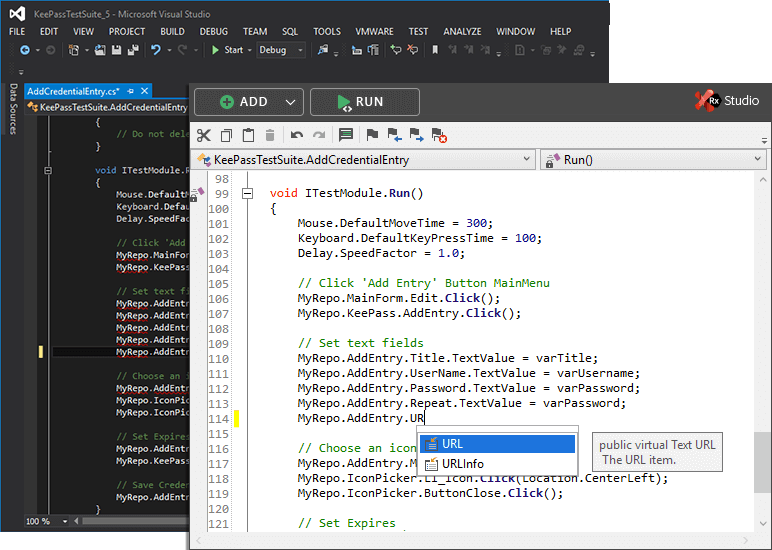Click the comment selection speech-bubble icon
Viewport: 772px width, 550px height.
pyautogui.click(x=346, y=135)
